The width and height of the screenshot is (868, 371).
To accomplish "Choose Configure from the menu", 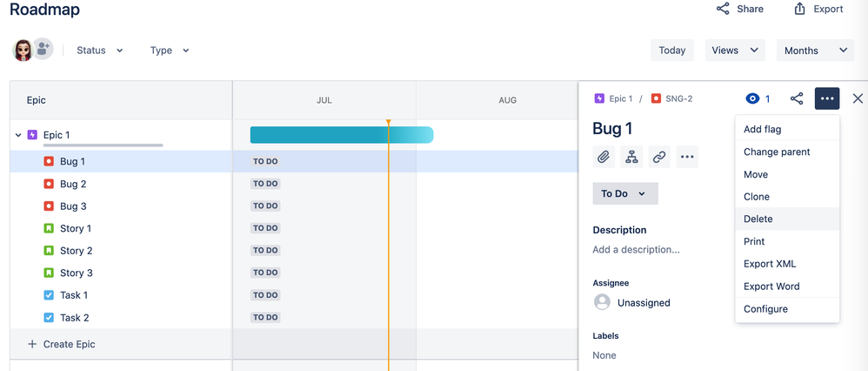I will click(x=787, y=309).
